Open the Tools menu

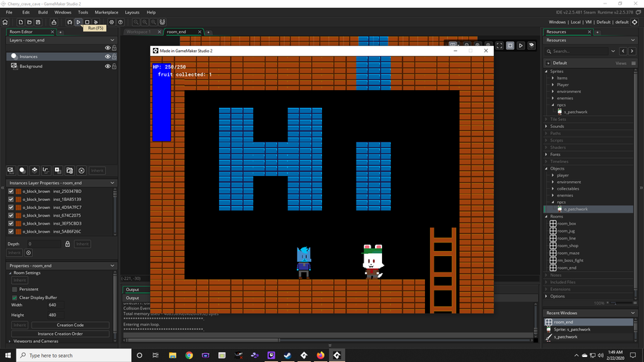tap(83, 12)
